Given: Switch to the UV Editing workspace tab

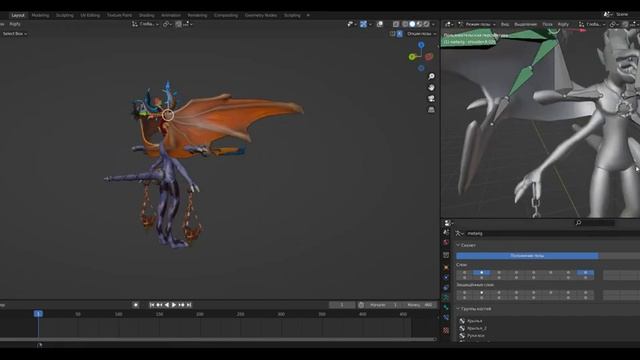Looking at the screenshot, I should coord(90,15).
